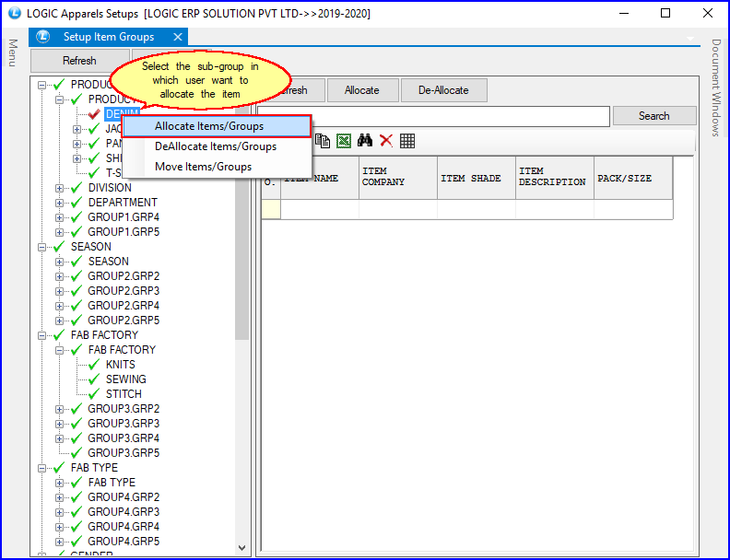The width and height of the screenshot is (730, 560).
Task: Click the tree panel vertical scrollbar
Action: coord(242,276)
